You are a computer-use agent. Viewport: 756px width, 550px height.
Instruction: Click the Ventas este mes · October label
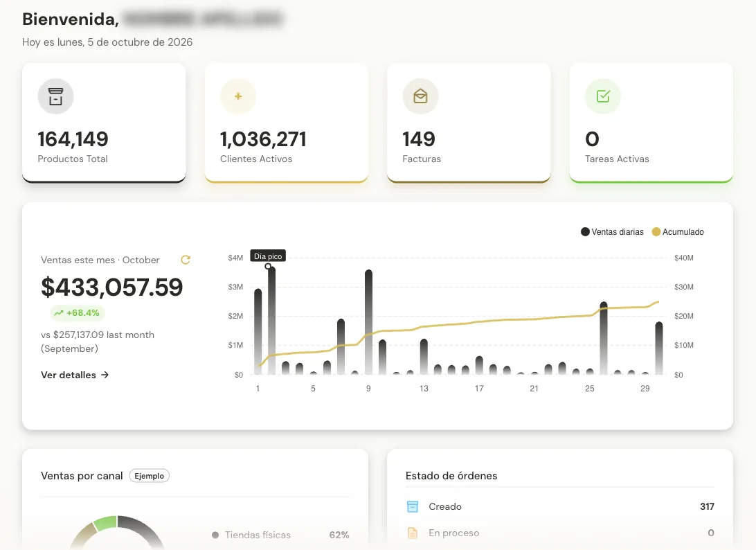pyautogui.click(x=100, y=260)
